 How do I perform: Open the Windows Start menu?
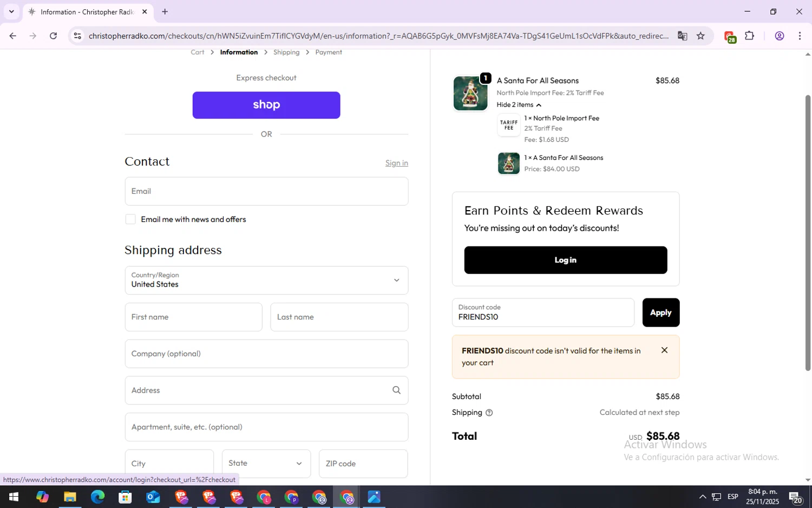(14, 497)
